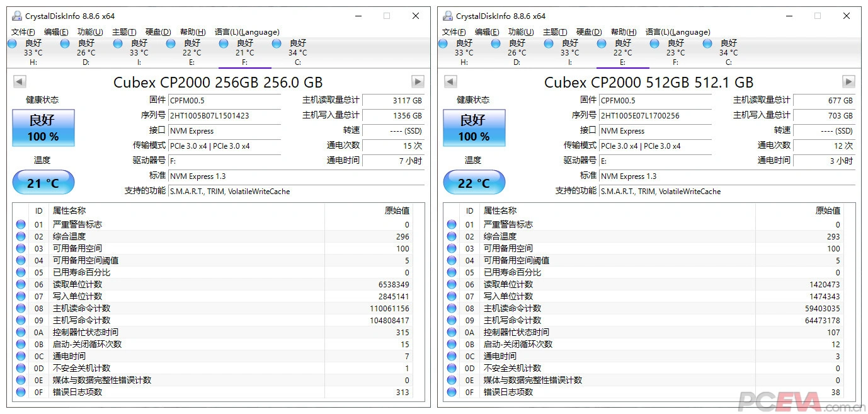Click 22 °C temperature button in right window
Image resolution: width=868 pixels, height=414 pixels.
click(474, 183)
